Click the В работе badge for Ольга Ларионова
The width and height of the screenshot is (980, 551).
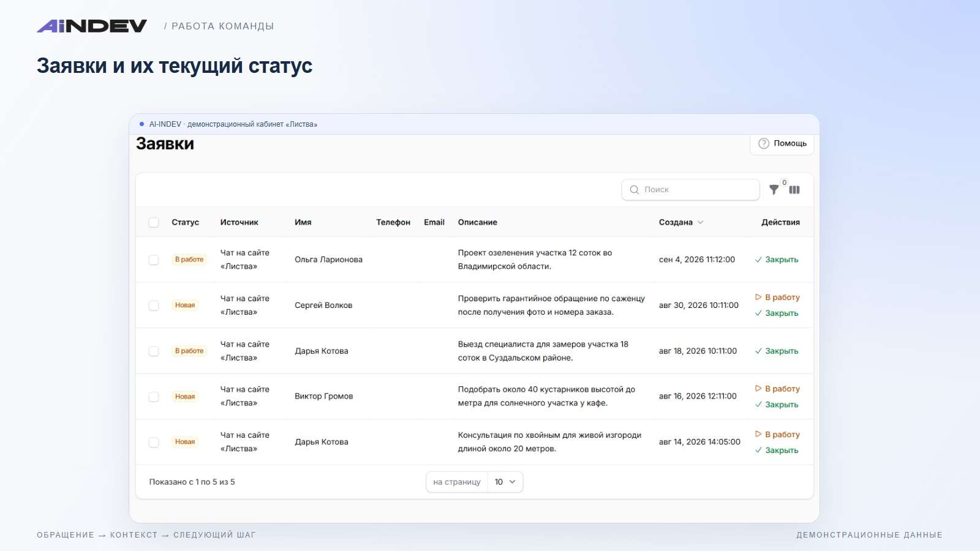[x=189, y=260]
